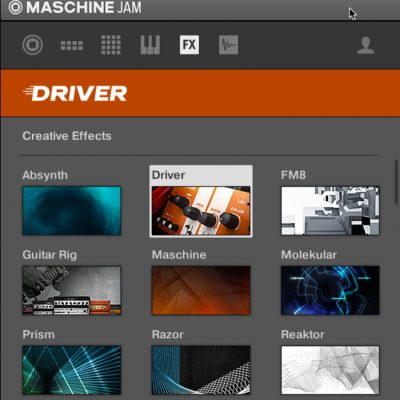Click the Creative Effects section heading

(x=67, y=136)
